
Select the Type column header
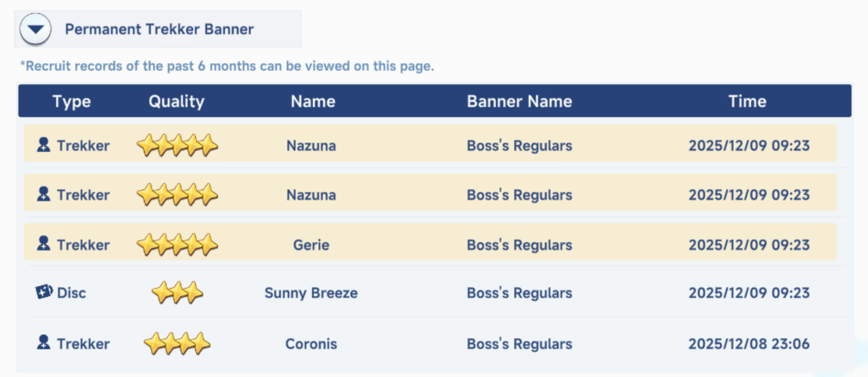(72, 102)
